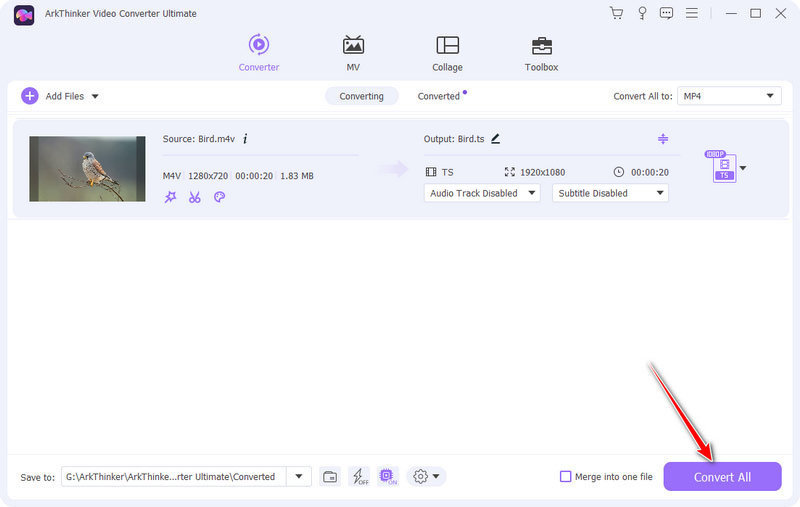The width and height of the screenshot is (800, 507).
Task: Click the 1080P TS format profile icon
Action: click(722, 167)
